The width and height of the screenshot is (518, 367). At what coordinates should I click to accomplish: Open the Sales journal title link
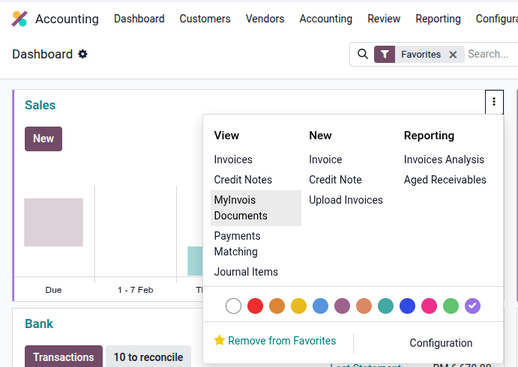(x=40, y=105)
